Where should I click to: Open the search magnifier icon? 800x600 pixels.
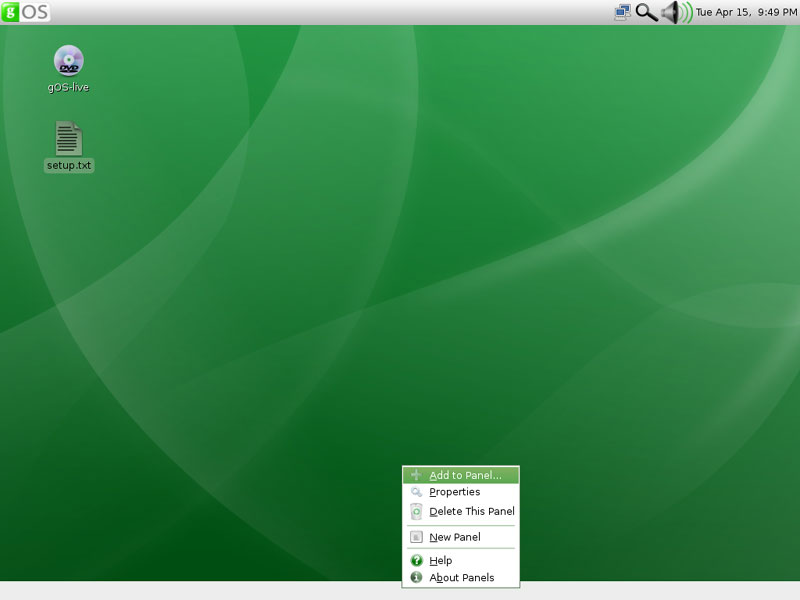646,12
